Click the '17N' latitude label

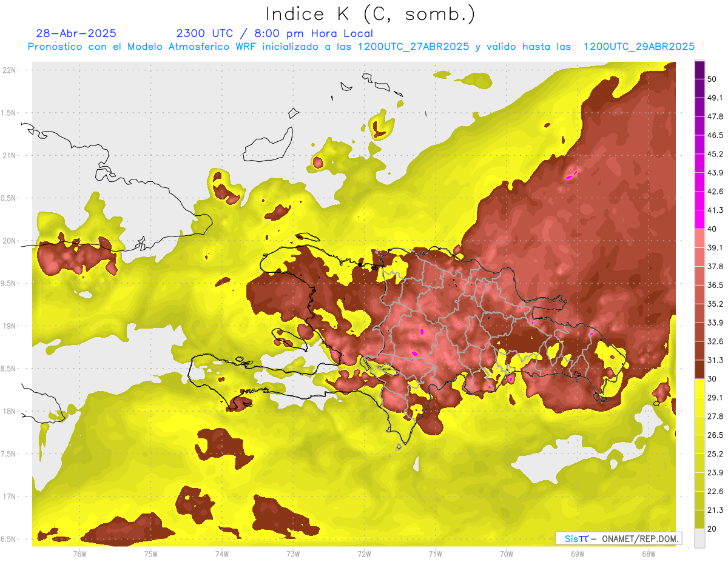point(10,497)
